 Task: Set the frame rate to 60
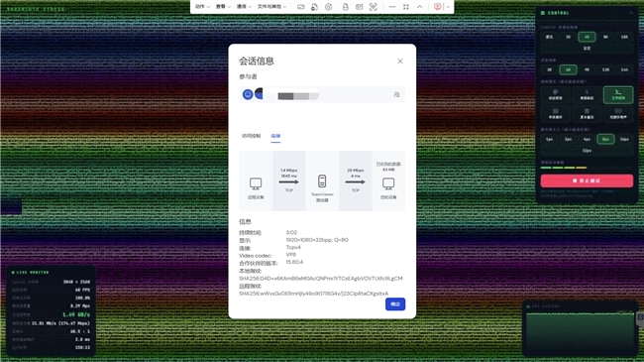coord(568,70)
